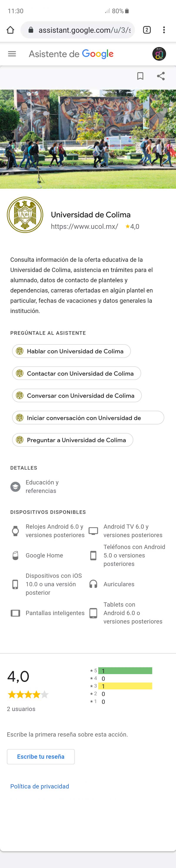
Task: Open the browser home icon
Action: click(x=10, y=30)
